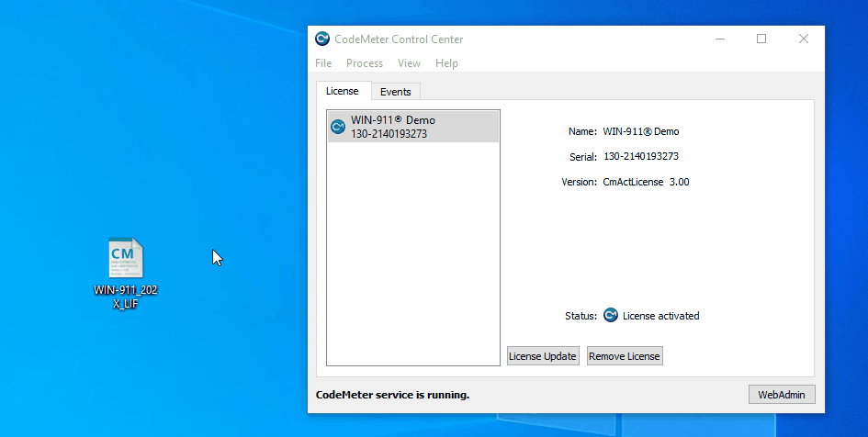Click serial value 130-2140193273 in details pane
The image size is (868, 437).
pos(641,157)
